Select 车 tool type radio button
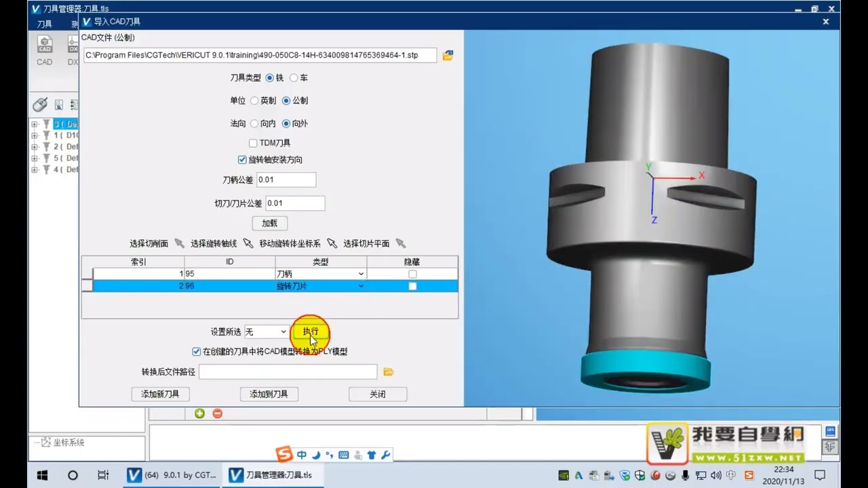 [x=294, y=78]
